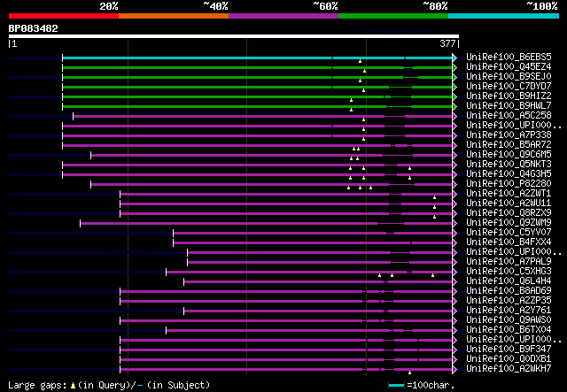Image resolution: width=567 pixels, height=392 pixels.
Task: Click the UniRef100_B6TX04 subject name
Action: pyautogui.click(x=509, y=330)
